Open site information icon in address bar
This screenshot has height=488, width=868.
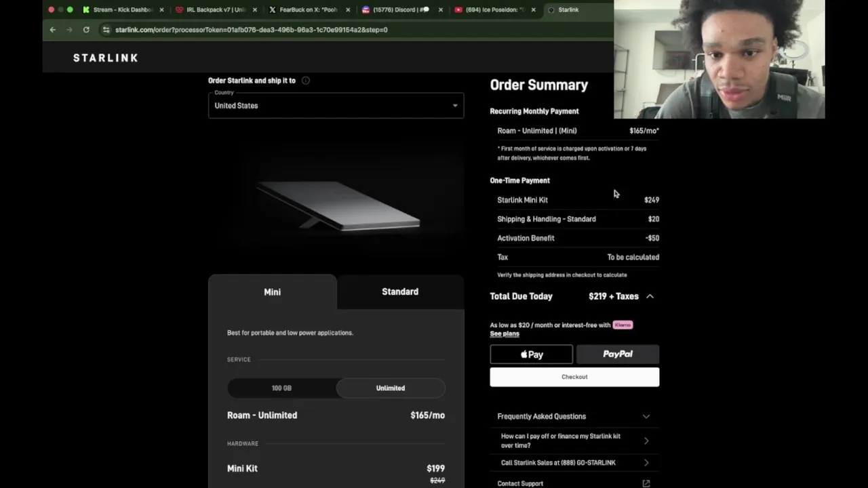(106, 30)
